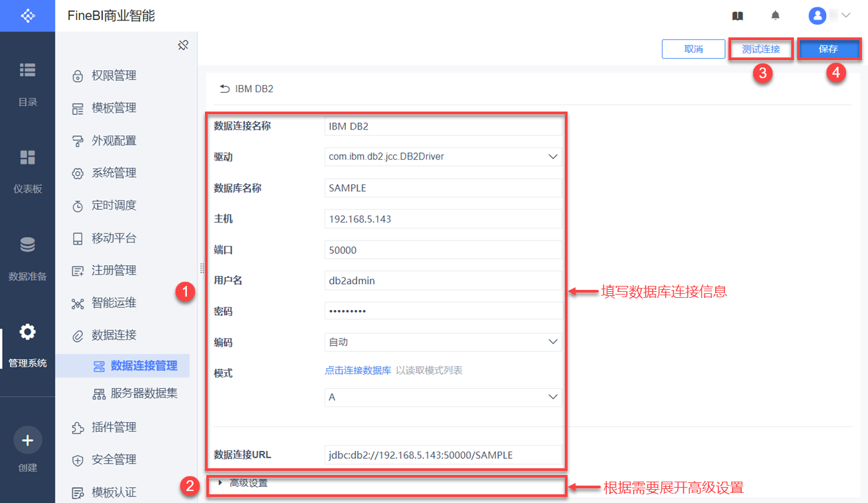Click the data connection name field

(443, 126)
